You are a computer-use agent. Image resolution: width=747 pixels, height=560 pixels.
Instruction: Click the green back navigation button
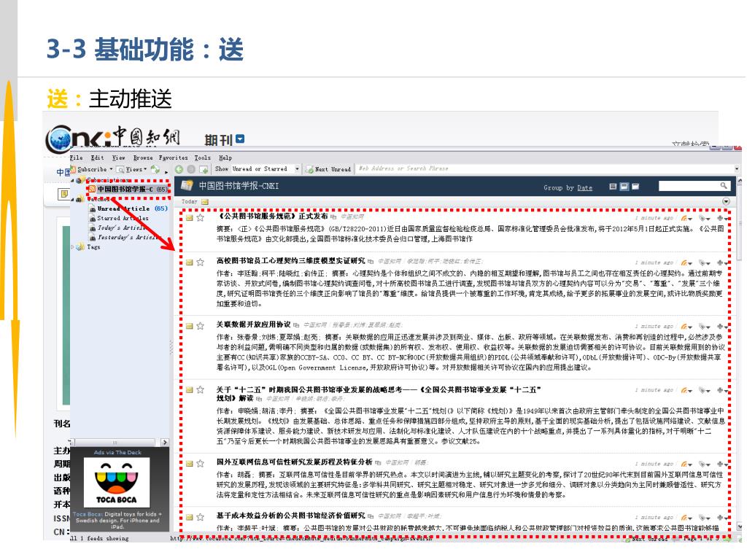click(179, 169)
